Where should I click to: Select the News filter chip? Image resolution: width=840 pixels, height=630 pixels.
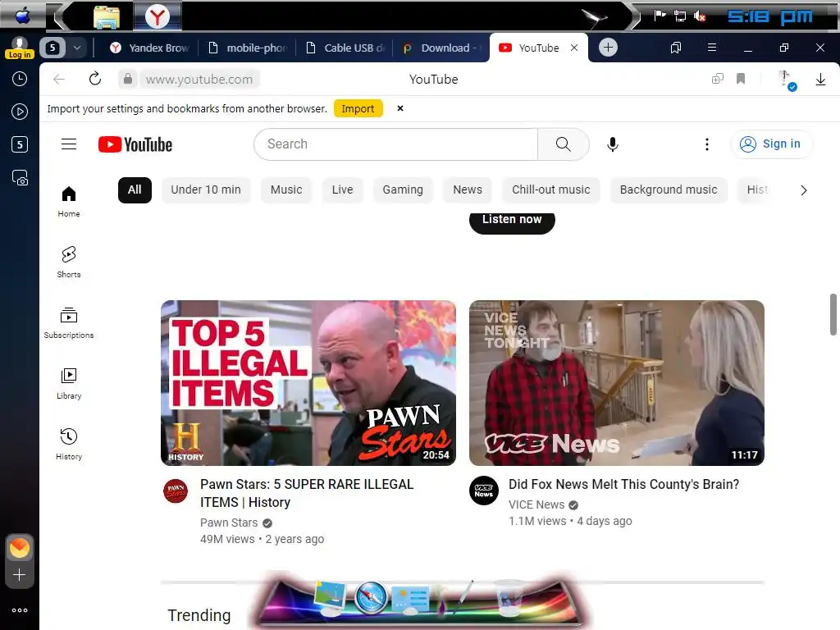tap(467, 190)
